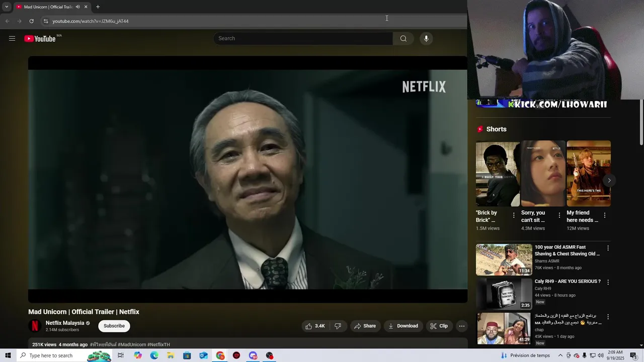Click the Windows taskbar search box

pos(64,355)
